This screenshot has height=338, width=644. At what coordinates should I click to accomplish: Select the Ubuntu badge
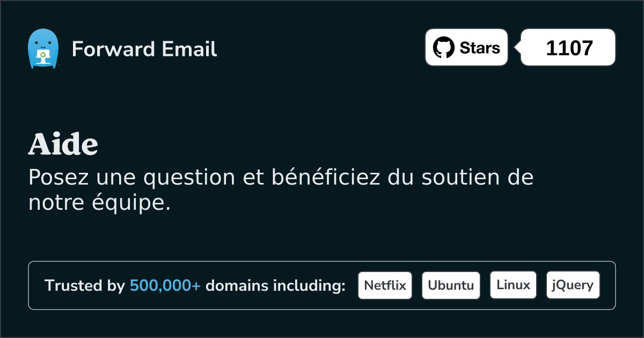point(451,285)
